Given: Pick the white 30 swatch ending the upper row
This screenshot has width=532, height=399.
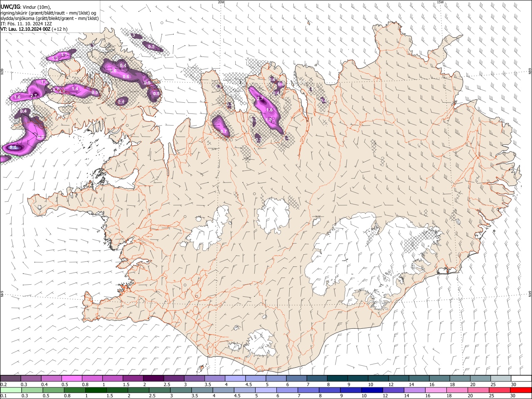Looking at the screenshot, I should coord(522,378).
